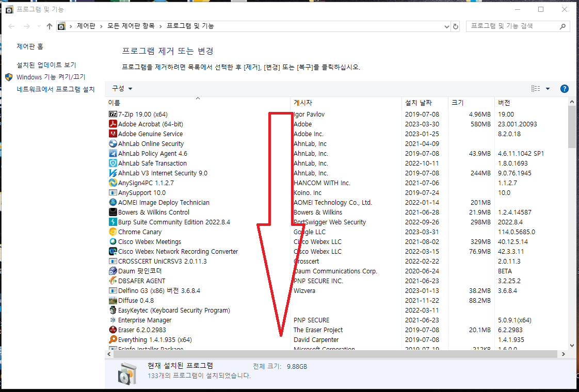Expand the address bar history dropdown
The image size is (579, 392).
coord(446,26)
